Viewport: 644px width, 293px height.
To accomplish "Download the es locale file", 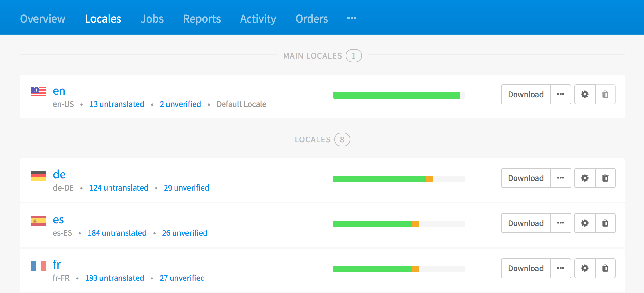I will pos(526,223).
